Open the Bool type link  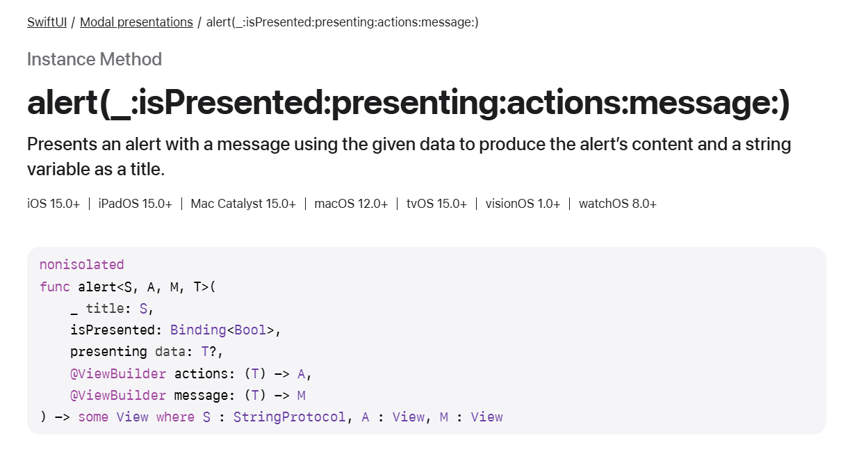point(250,330)
